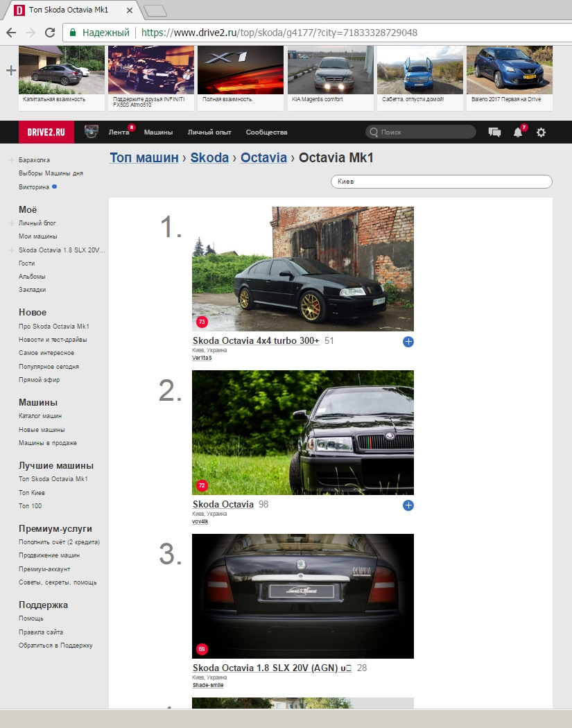Click the Поиск search field
Viewport: 572px width, 728px height.
tap(421, 132)
